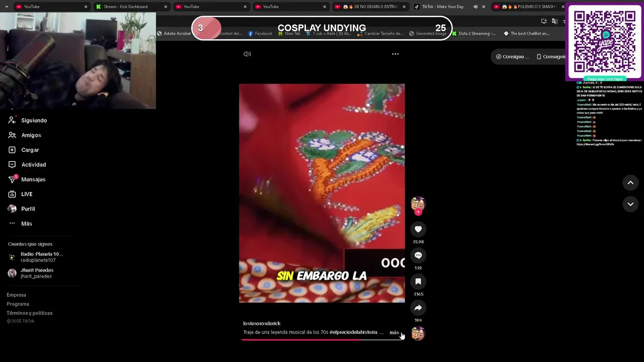Image resolution: width=644 pixels, height=362 pixels.
Task: Open Facebook bookmark
Action: coord(260,34)
